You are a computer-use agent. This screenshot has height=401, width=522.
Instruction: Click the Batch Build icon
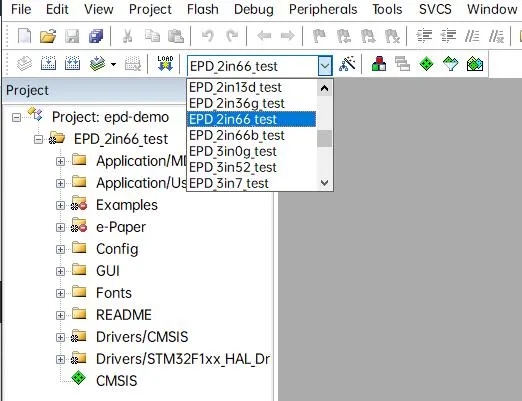pyautogui.click(x=97, y=63)
